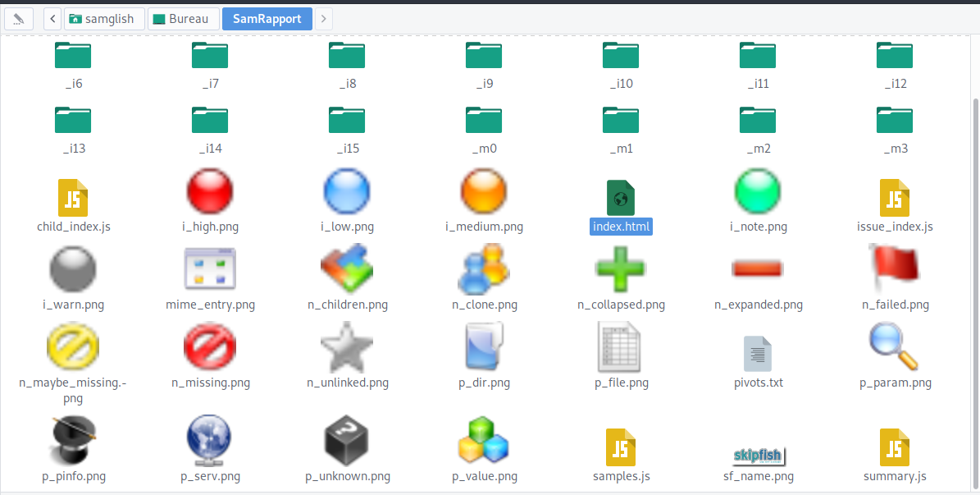Select the _m2 folder
The image size is (980, 495).
pos(758,120)
